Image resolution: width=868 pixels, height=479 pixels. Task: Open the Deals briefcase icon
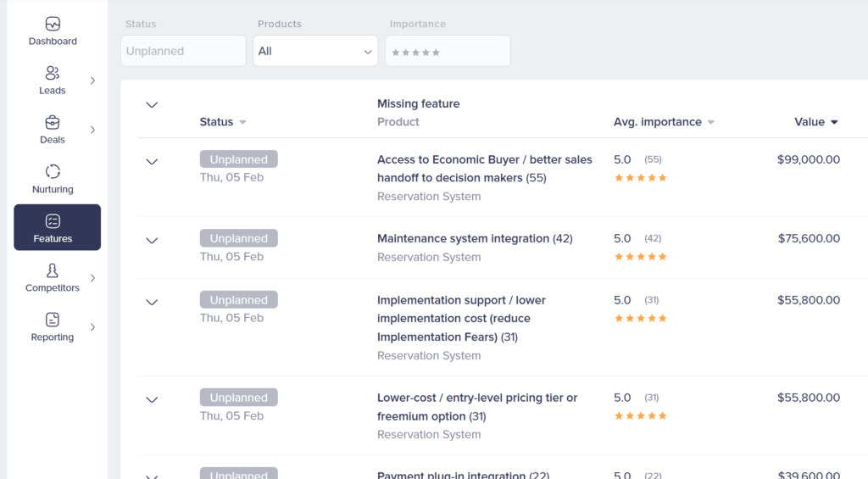tap(53, 123)
